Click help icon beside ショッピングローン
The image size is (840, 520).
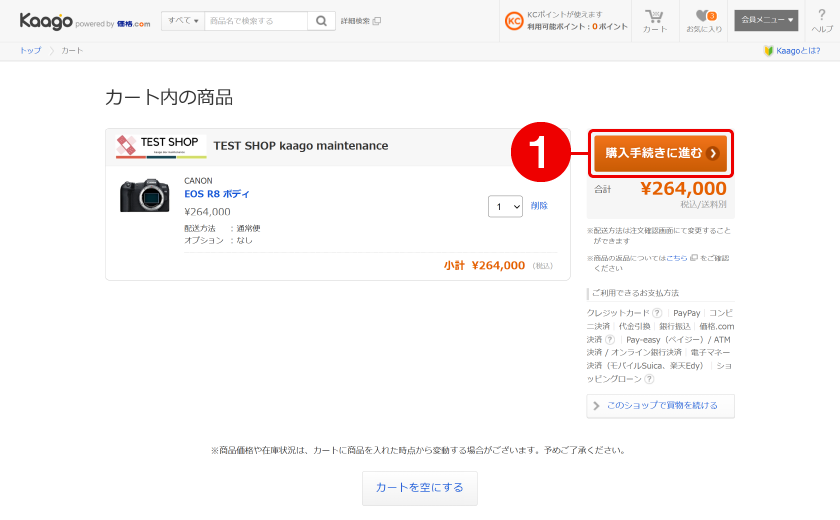(x=649, y=379)
